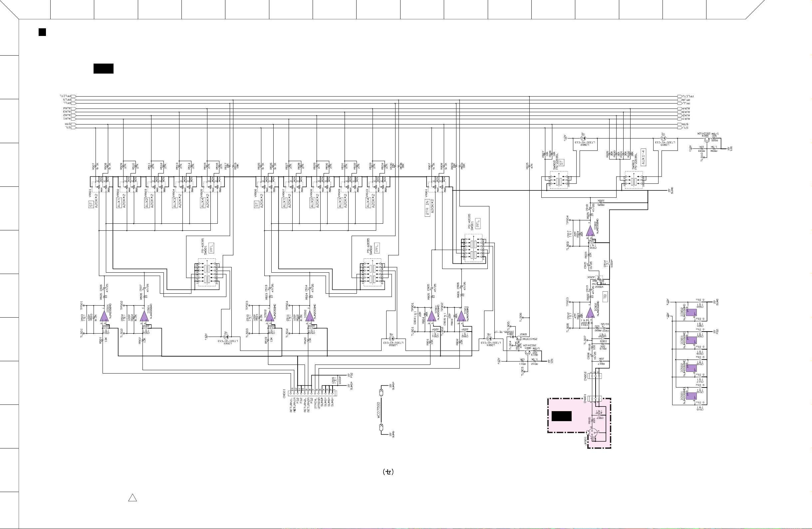Image resolution: width=812 pixels, height=529 pixels.
Task: Click the black square at top left
Action: [x=42, y=32]
